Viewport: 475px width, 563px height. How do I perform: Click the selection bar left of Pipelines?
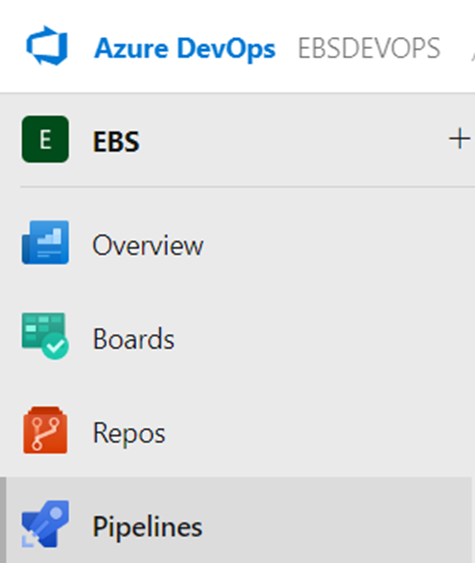[x=3, y=520]
